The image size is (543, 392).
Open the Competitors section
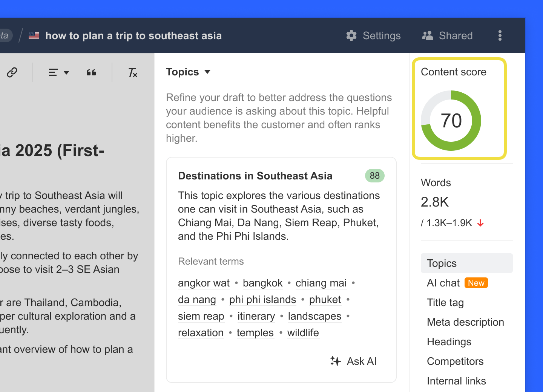click(x=455, y=361)
